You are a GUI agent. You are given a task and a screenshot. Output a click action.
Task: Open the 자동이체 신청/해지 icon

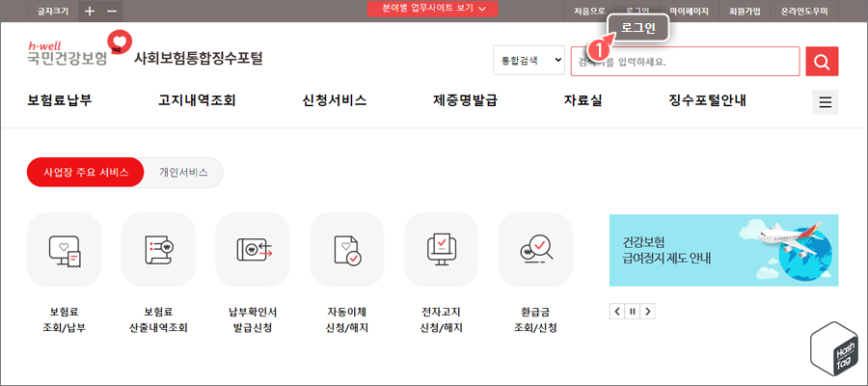(347, 250)
